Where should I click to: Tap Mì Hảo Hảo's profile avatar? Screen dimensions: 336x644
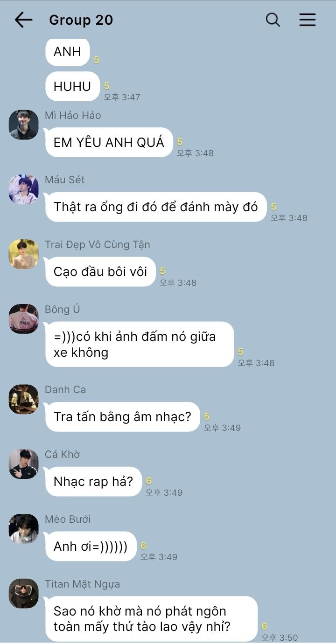(23, 125)
